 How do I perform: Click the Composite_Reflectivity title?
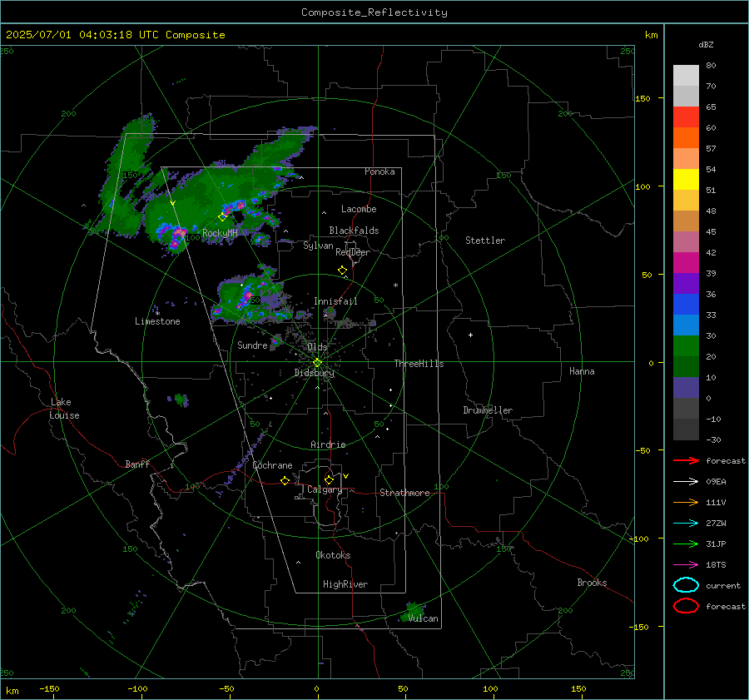pyautogui.click(x=374, y=12)
